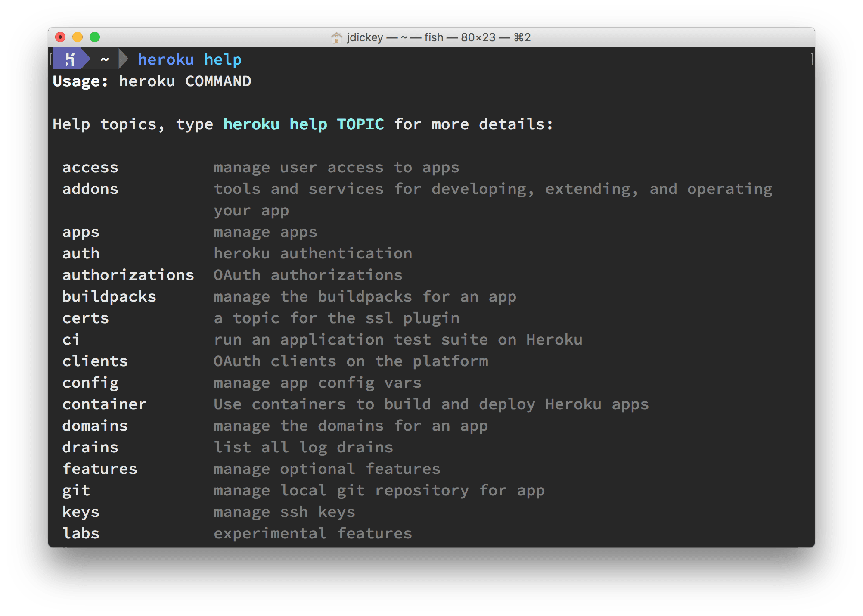Click the 'addons' help topic
Screen dimensions: 863x616
(90, 189)
